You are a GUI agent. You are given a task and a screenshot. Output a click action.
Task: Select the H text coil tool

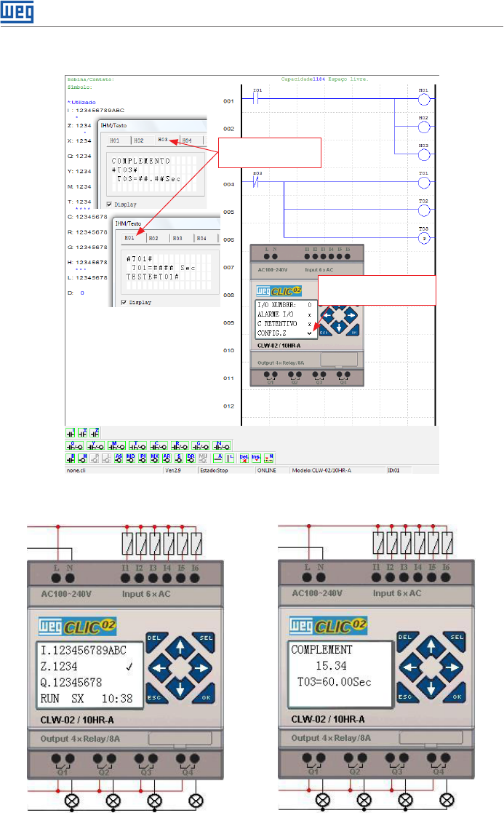click(82, 459)
